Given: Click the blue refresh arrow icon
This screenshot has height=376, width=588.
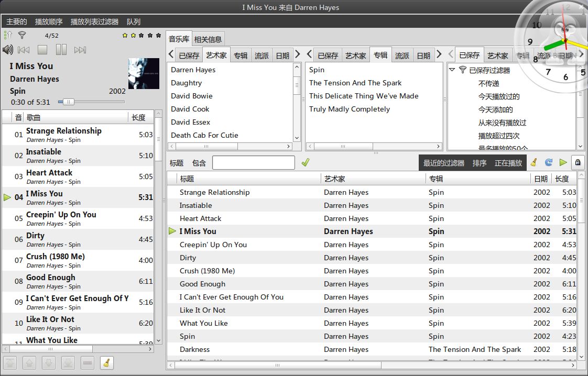Looking at the screenshot, I should (x=549, y=162).
